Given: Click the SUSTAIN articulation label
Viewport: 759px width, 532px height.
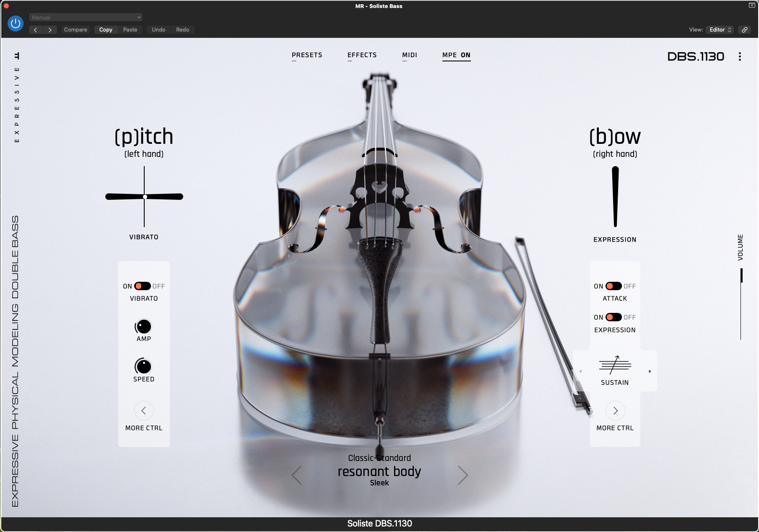Looking at the screenshot, I should tap(615, 383).
